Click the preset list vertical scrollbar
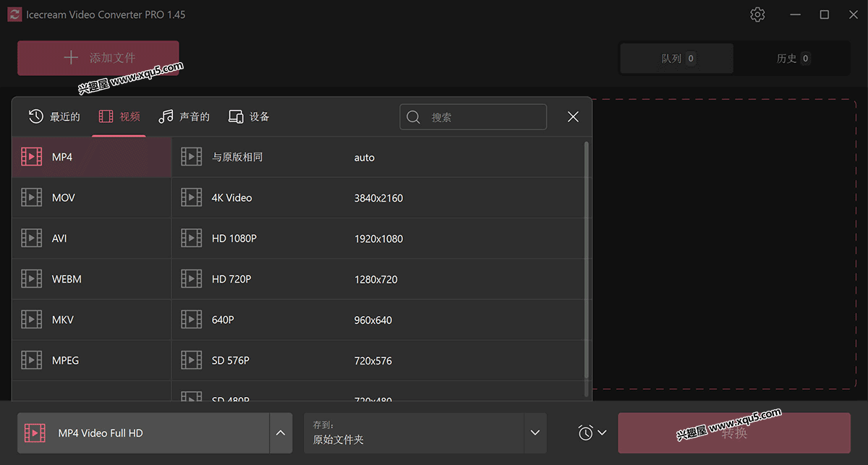 pos(586,259)
